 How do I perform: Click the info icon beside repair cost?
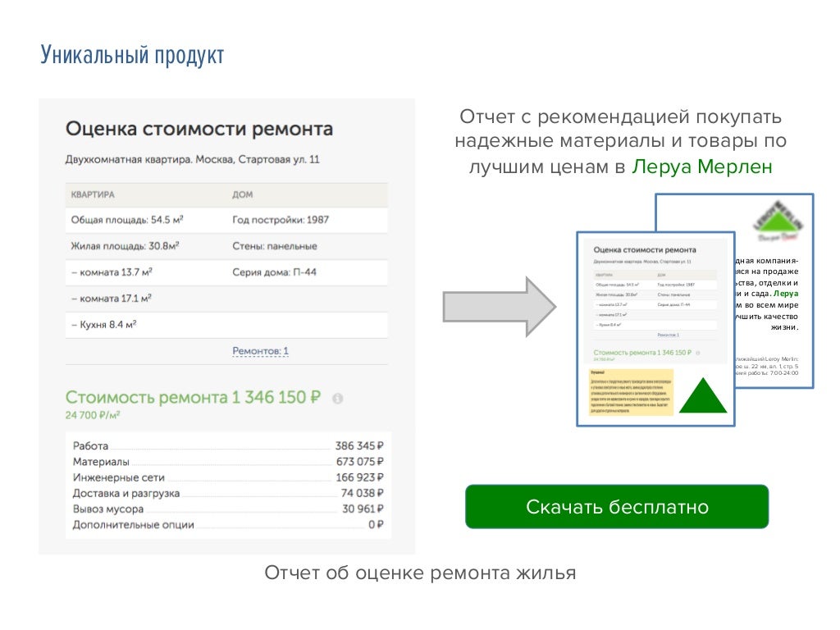click(337, 399)
